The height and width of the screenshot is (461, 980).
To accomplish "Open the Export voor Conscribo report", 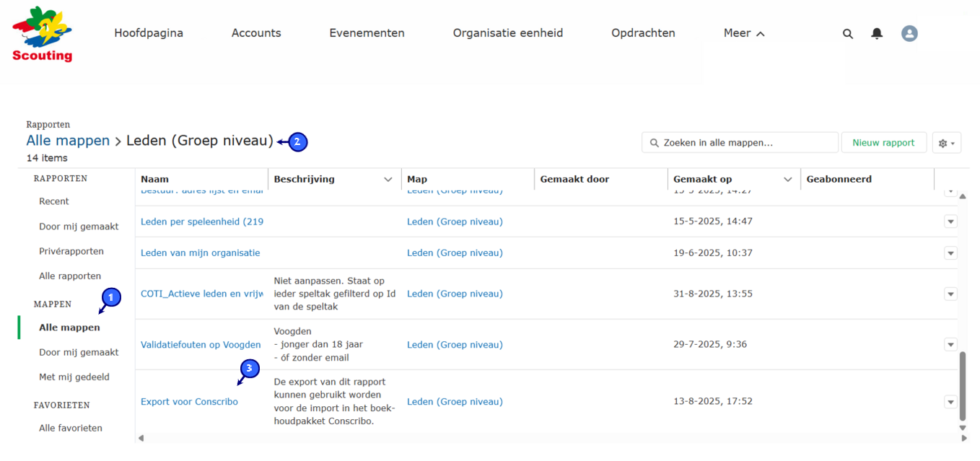I will pos(189,402).
